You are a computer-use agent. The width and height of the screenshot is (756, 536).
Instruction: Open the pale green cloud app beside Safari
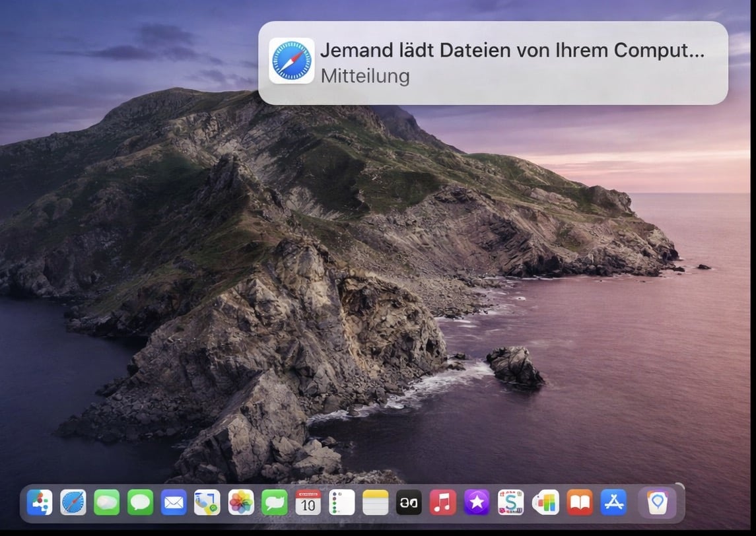pos(106,503)
